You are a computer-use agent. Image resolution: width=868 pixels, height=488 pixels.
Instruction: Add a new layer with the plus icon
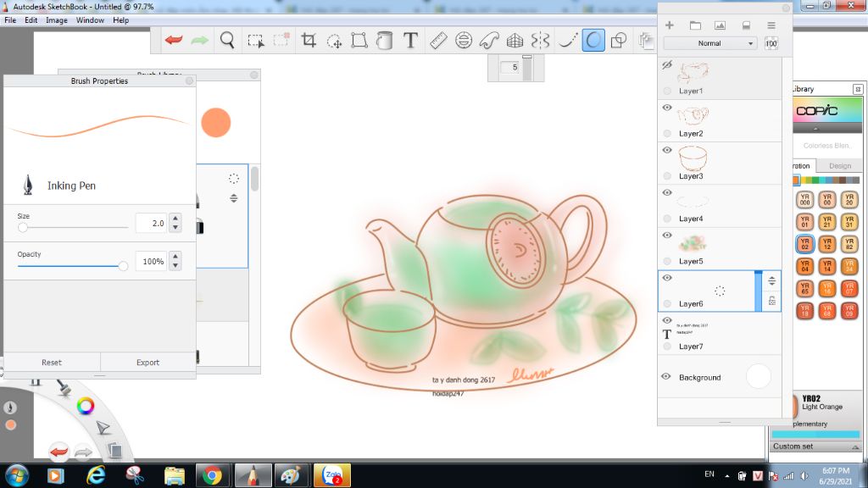(x=670, y=25)
